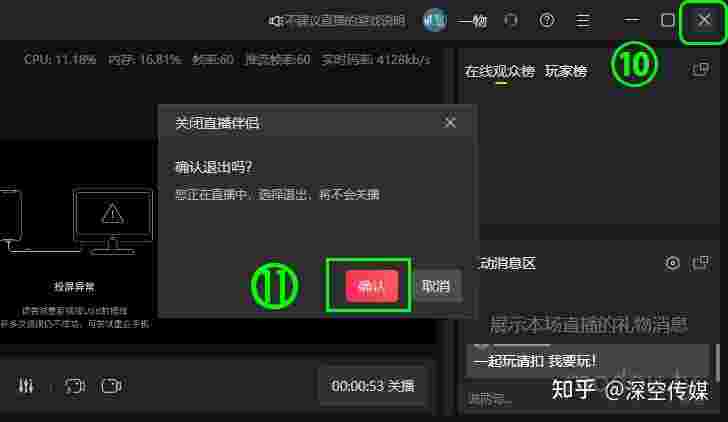Screen dimensions: 728x422
Task: Click the warning triangle on monitor graphic
Action: click(x=112, y=214)
